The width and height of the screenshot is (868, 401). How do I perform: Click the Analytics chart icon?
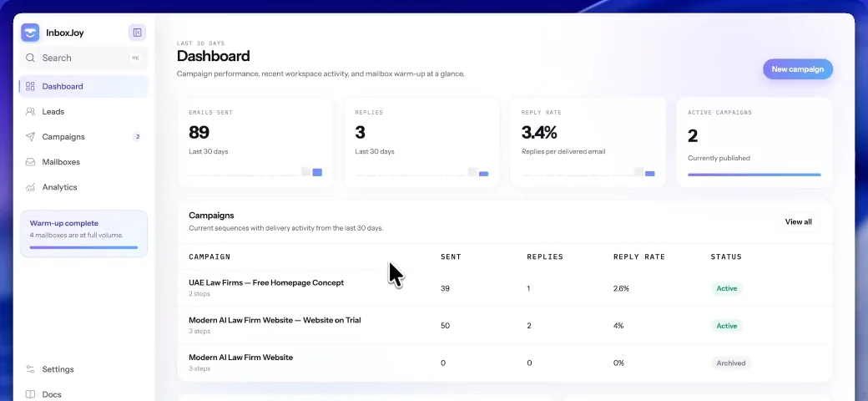click(x=30, y=187)
